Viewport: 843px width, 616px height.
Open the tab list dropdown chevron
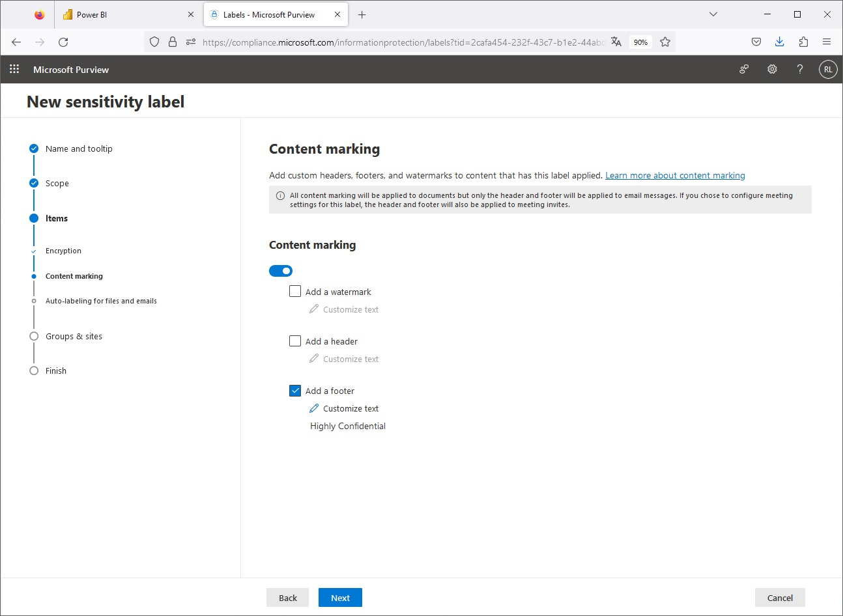(x=713, y=14)
